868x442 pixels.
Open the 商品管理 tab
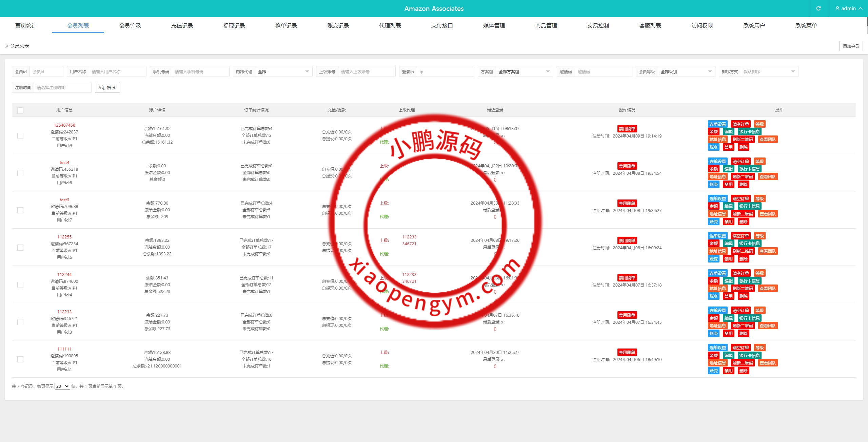(x=546, y=26)
